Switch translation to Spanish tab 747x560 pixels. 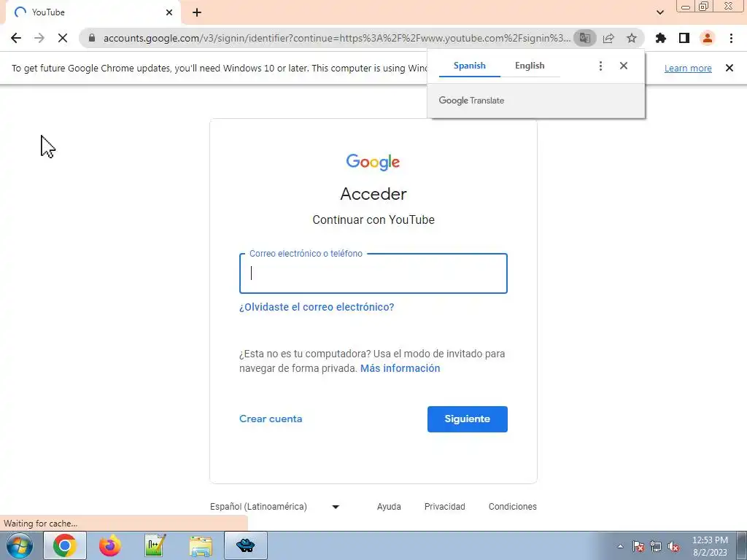[469, 66]
